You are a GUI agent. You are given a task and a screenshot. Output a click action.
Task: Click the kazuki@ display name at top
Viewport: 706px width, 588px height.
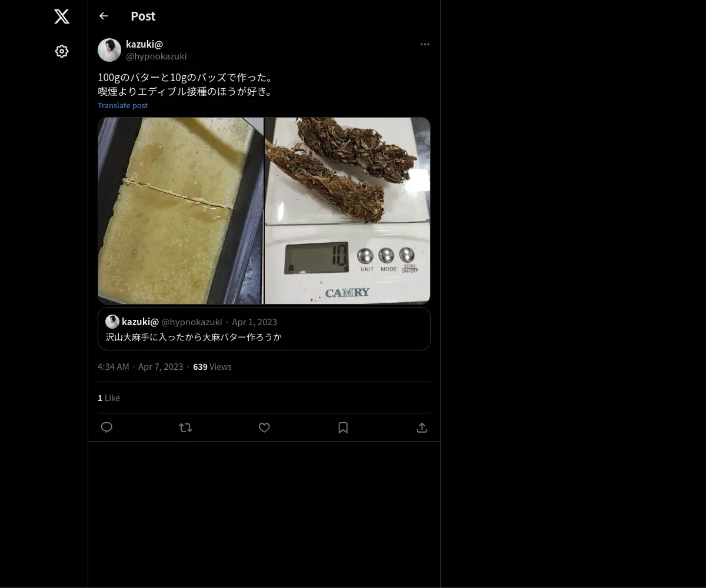(144, 44)
